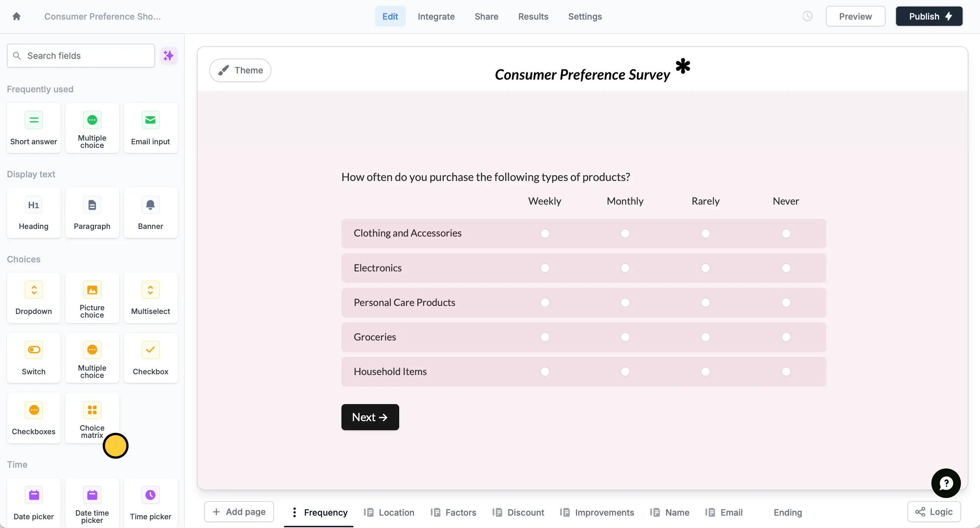Switch to the Edit tab
The width and height of the screenshot is (980, 528).
pyautogui.click(x=390, y=16)
